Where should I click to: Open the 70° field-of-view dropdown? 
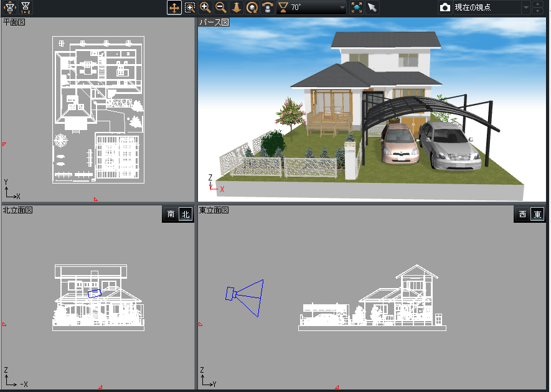click(x=342, y=8)
